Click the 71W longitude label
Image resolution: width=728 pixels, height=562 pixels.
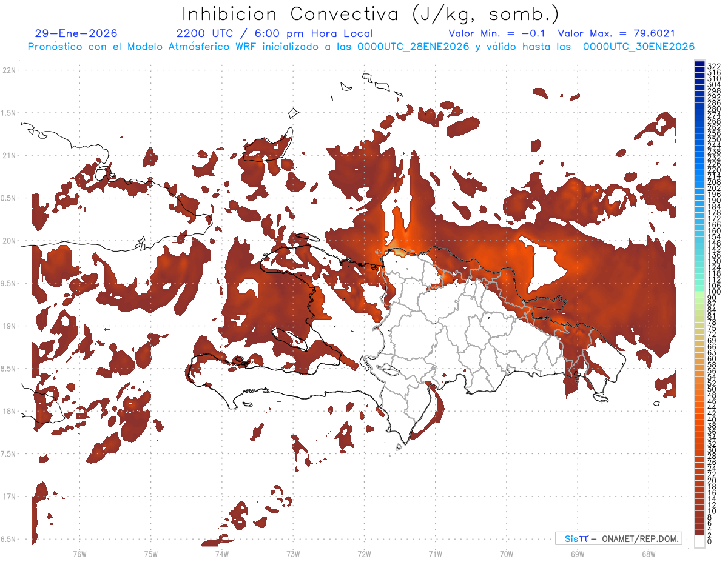point(435,554)
